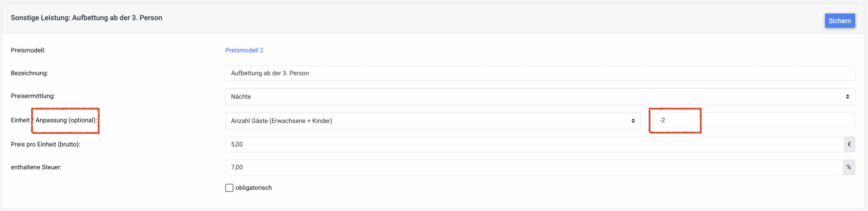Click the Preisermittlung select arrow icon

click(x=847, y=97)
